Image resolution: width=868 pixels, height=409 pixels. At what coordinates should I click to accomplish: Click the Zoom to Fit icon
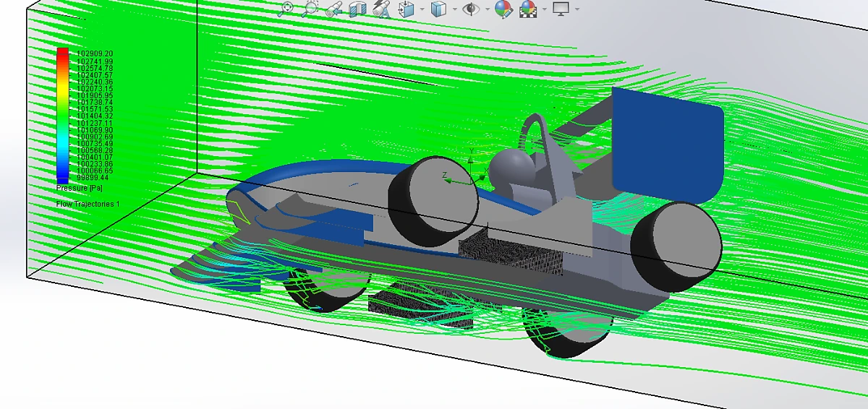[x=286, y=9]
